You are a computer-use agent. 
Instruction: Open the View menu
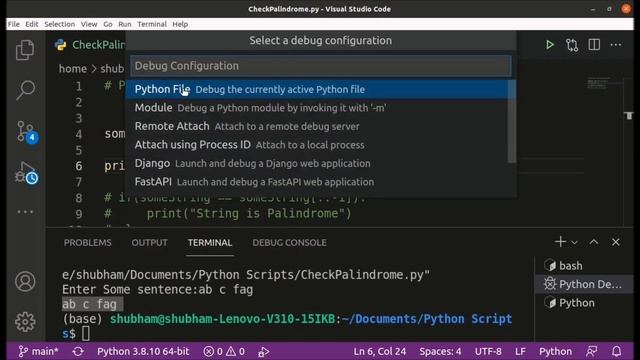89,24
